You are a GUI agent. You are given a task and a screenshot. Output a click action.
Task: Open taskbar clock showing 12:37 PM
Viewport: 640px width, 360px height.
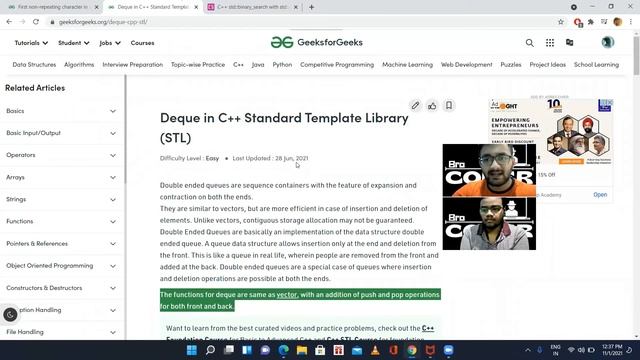[612, 350]
